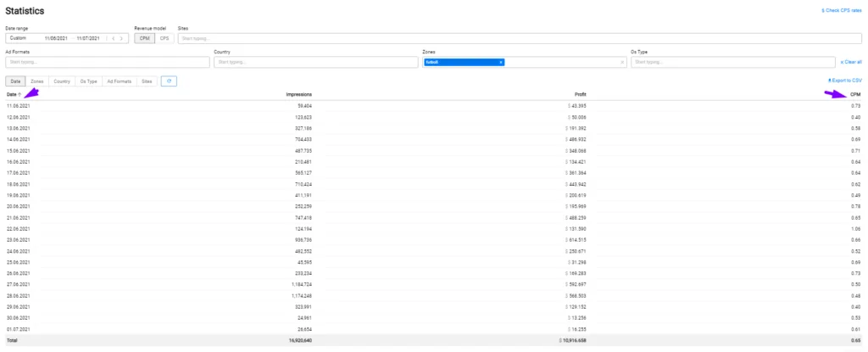The width and height of the screenshot is (868, 352).
Task: Click Clear all filters
Action: click(x=850, y=62)
